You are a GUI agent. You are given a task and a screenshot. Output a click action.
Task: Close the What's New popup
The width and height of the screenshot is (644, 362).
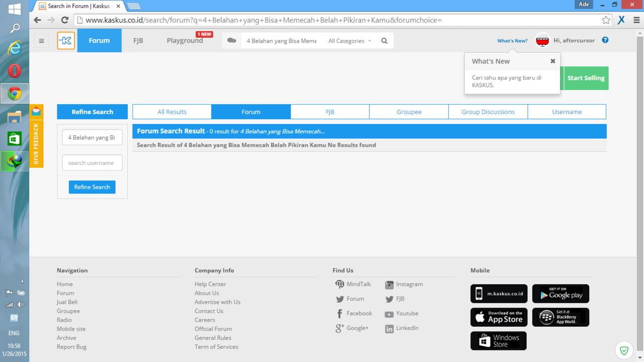click(552, 61)
